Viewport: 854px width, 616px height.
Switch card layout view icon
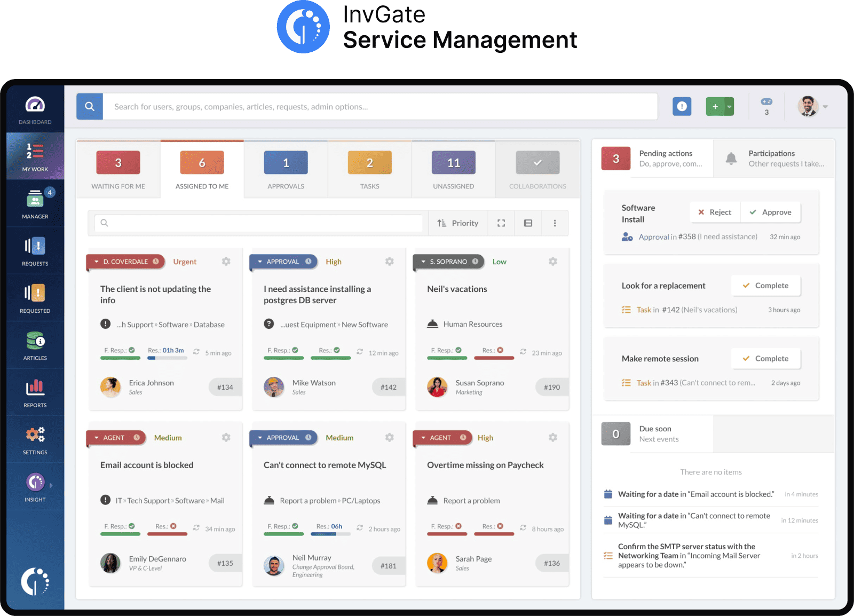(x=528, y=223)
